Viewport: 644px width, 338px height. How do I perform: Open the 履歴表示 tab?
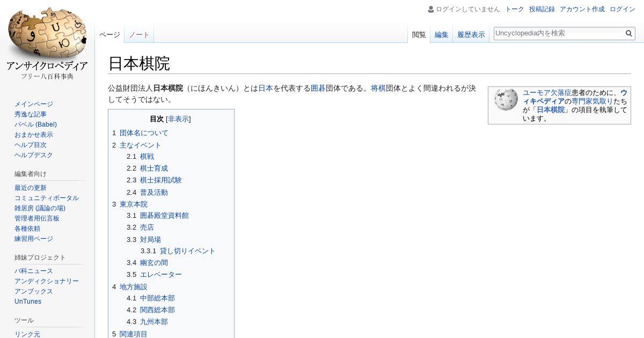[x=471, y=35]
